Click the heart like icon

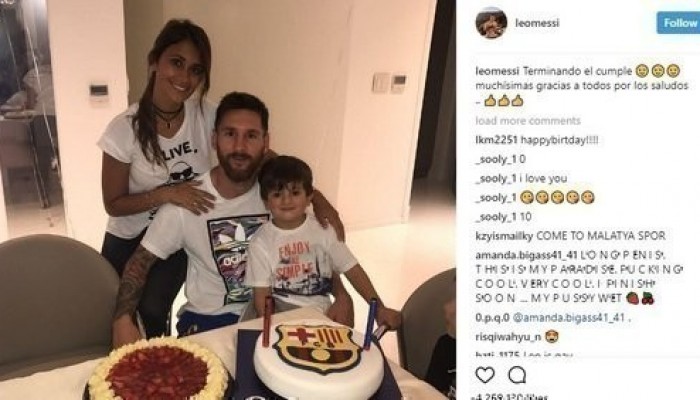pos(485,375)
